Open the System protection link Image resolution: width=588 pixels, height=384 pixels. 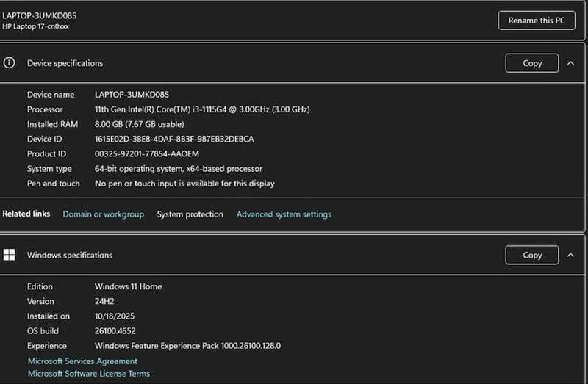190,214
